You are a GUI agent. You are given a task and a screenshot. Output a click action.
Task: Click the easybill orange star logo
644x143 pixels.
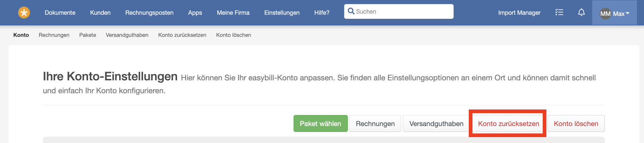click(x=24, y=13)
